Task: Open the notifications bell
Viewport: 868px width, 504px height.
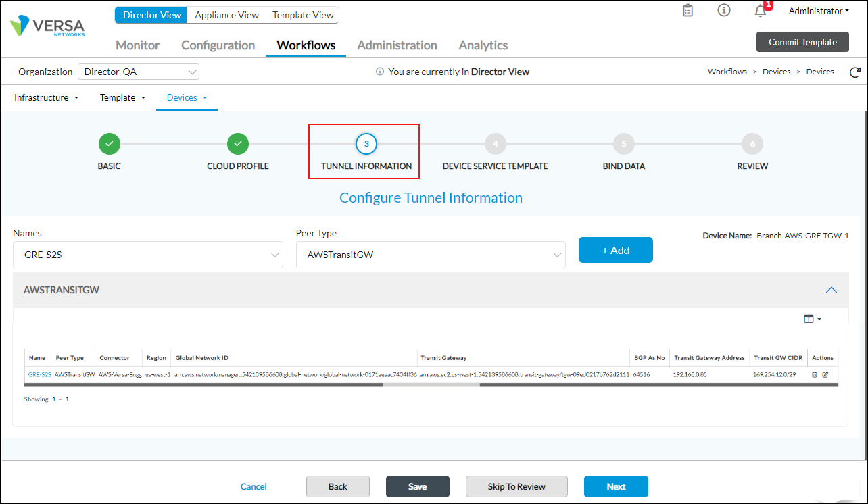Action: (761, 11)
